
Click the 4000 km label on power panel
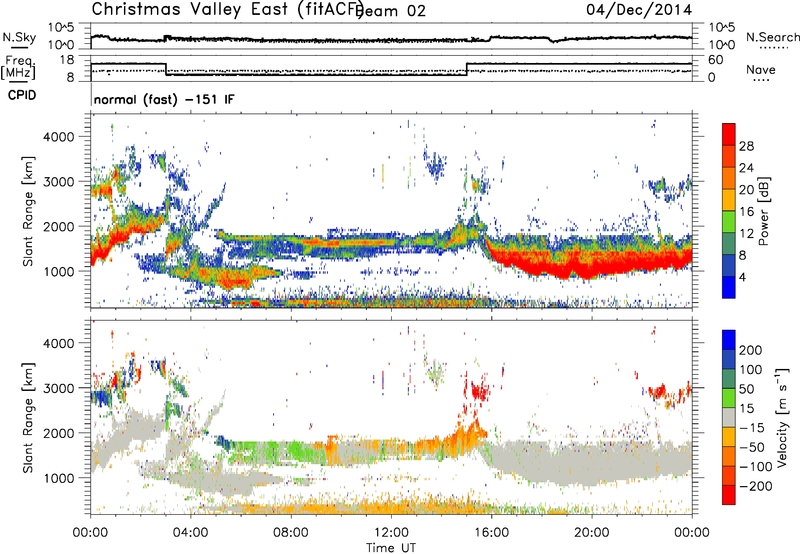point(58,137)
